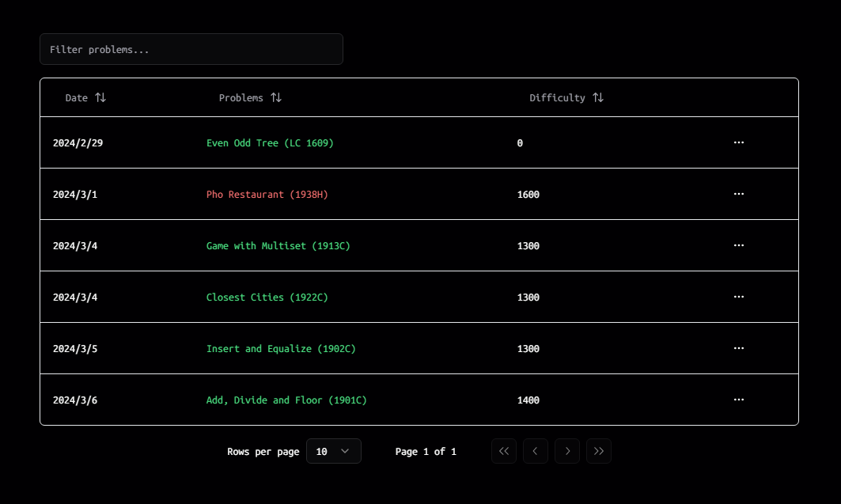Open actions menu for Game with Multiset row
Viewport: 841px width, 504px height.
click(738, 245)
